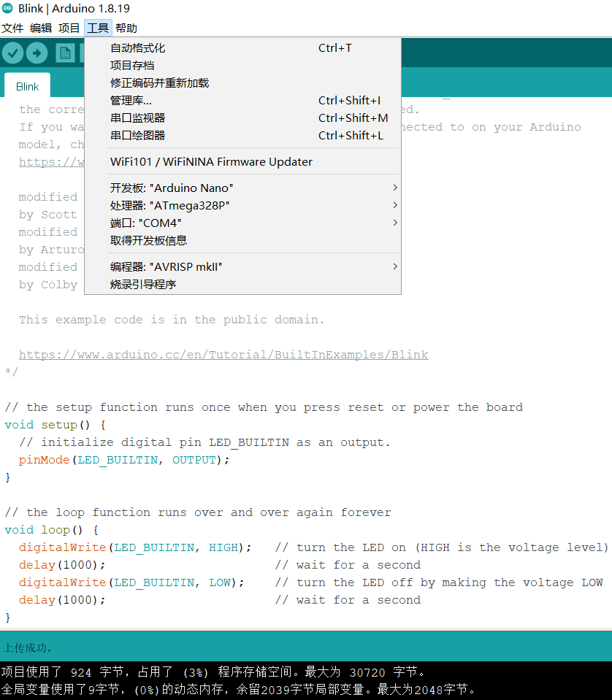
Task: Click the first delay(1000) line
Action: [x=62, y=565]
